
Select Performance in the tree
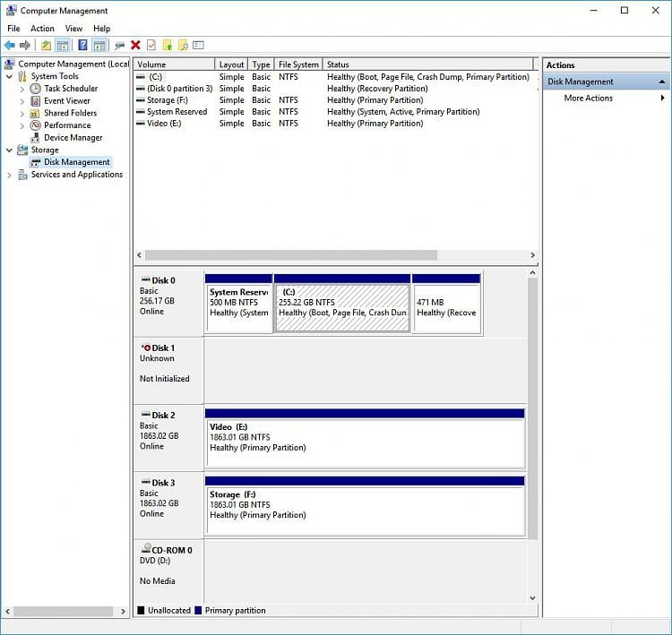pos(67,125)
